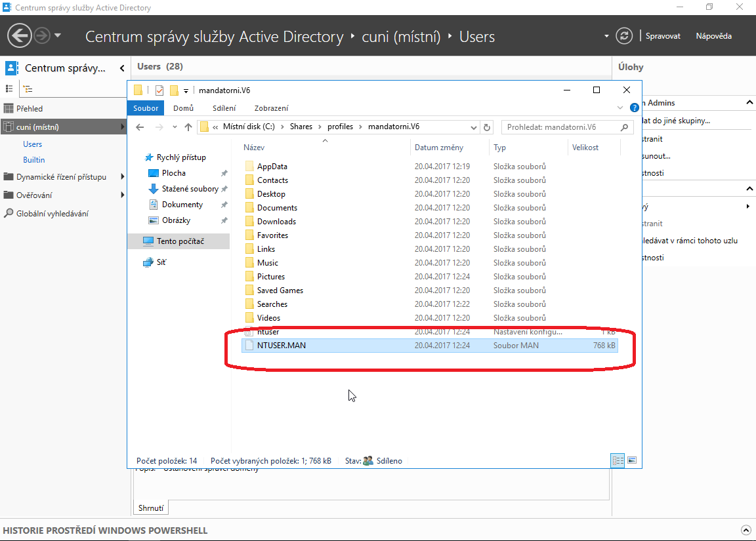Open the Users container link
Image resolution: width=756 pixels, height=541 pixels.
pyautogui.click(x=32, y=144)
